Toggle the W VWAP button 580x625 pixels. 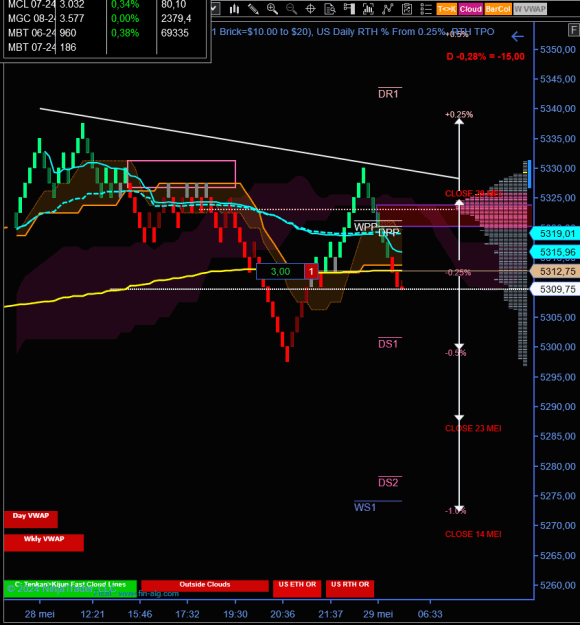pyautogui.click(x=530, y=9)
